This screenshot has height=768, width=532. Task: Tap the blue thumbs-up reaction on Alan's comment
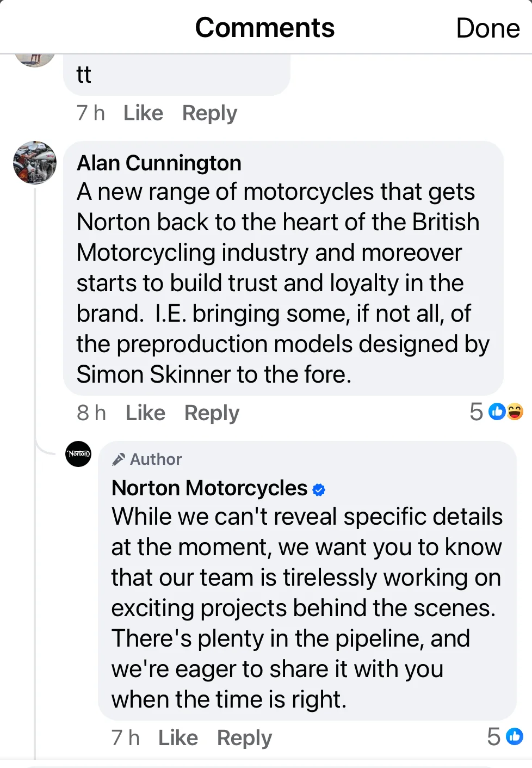pos(497,412)
